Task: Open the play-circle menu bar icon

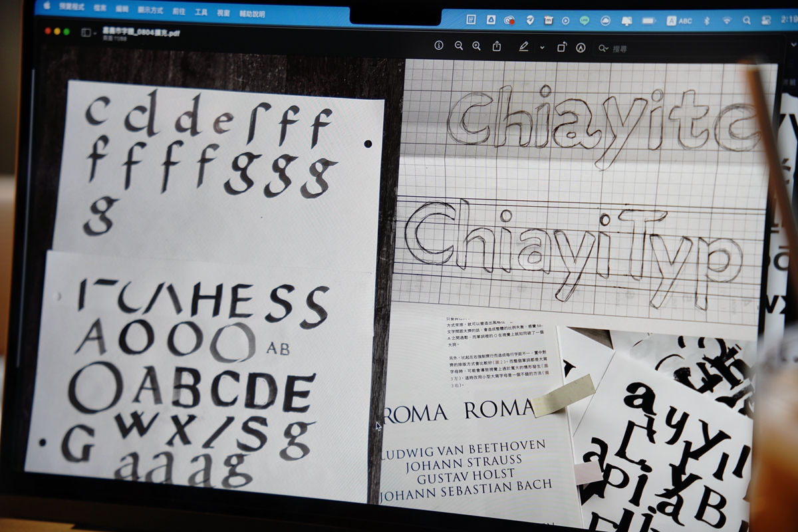Action: coord(565,21)
